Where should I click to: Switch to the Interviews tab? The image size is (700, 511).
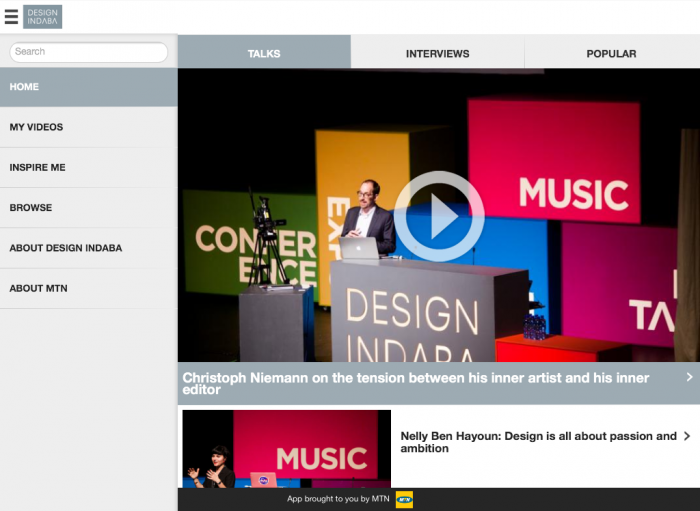(x=438, y=52)
